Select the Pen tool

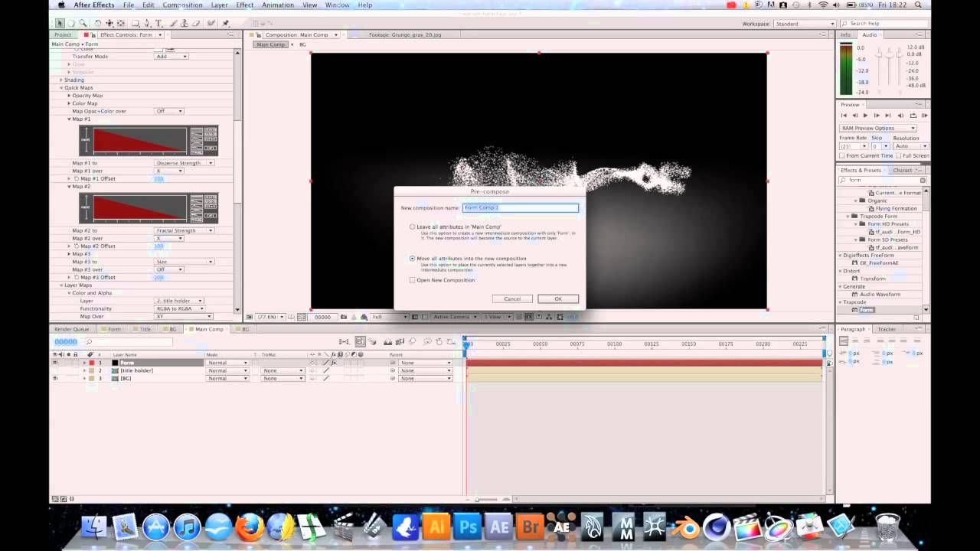147,23
